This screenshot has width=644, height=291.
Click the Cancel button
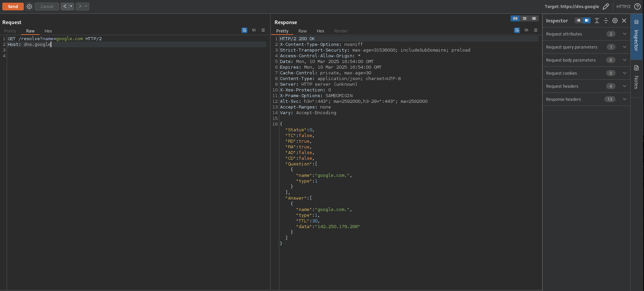point(47,6)
